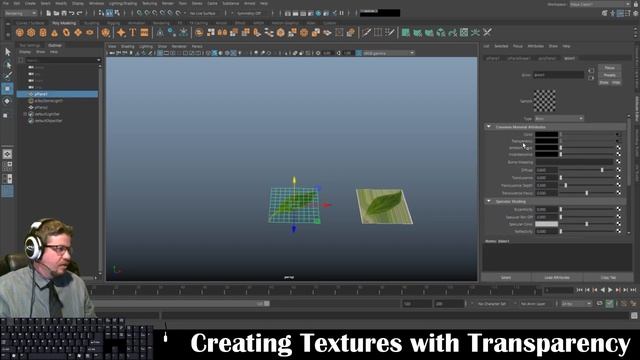Click the Undo arrow icon
The height and width of the screenshot is (360, 640).
(x=72, y=13)
